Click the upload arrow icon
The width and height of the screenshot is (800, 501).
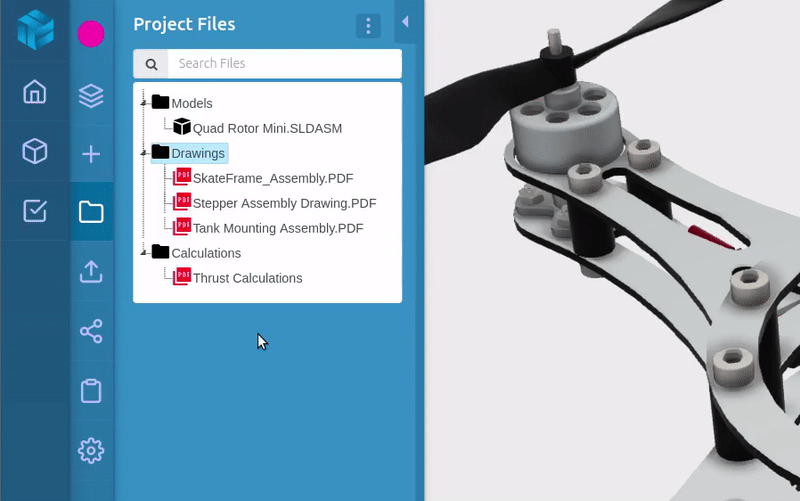pyautogui.click(x=91, y=271)
